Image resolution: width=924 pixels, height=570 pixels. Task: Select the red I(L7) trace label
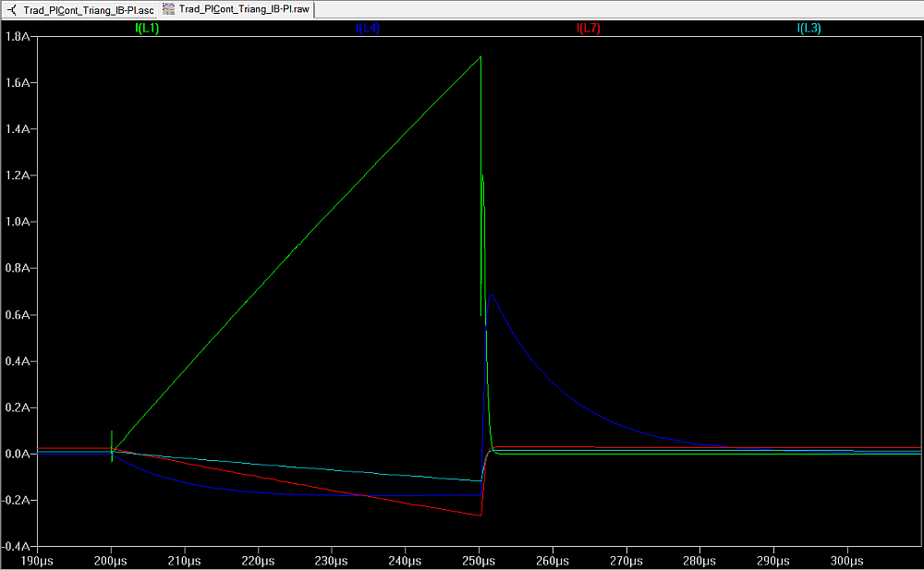click(589, 29)
